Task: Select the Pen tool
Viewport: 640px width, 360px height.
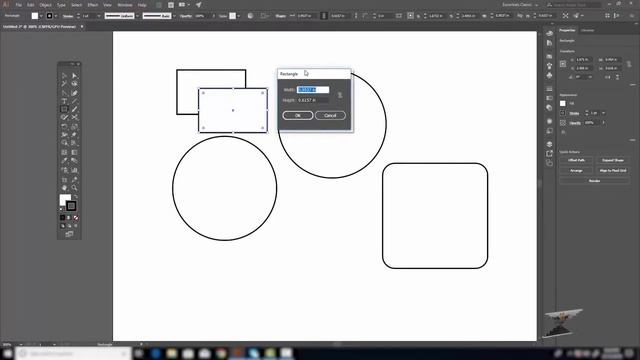Action: 64,93
